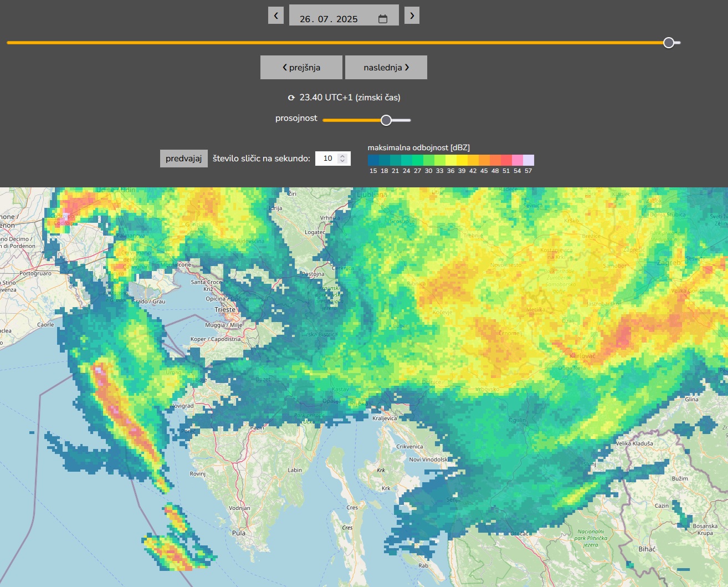Click the next day arrow button
Viewport: 728px width, 587px height.
pyautogui.click(x=412, y=16)
